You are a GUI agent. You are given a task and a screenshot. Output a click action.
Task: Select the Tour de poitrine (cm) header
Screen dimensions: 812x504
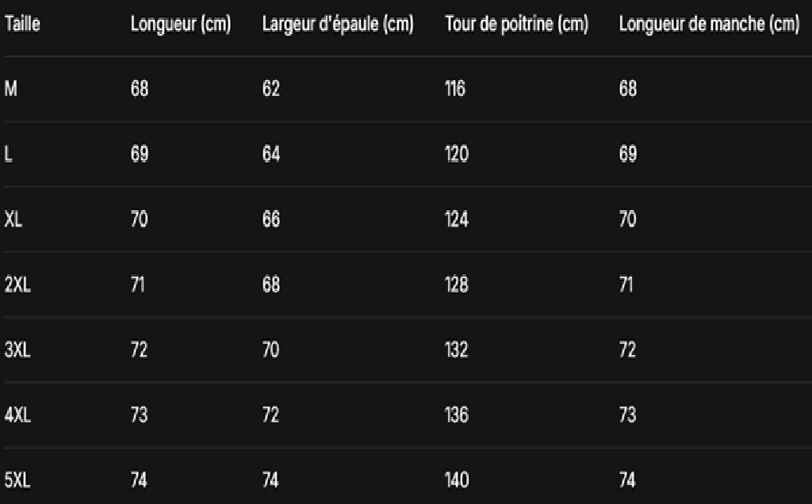click(x=517, y=25)
